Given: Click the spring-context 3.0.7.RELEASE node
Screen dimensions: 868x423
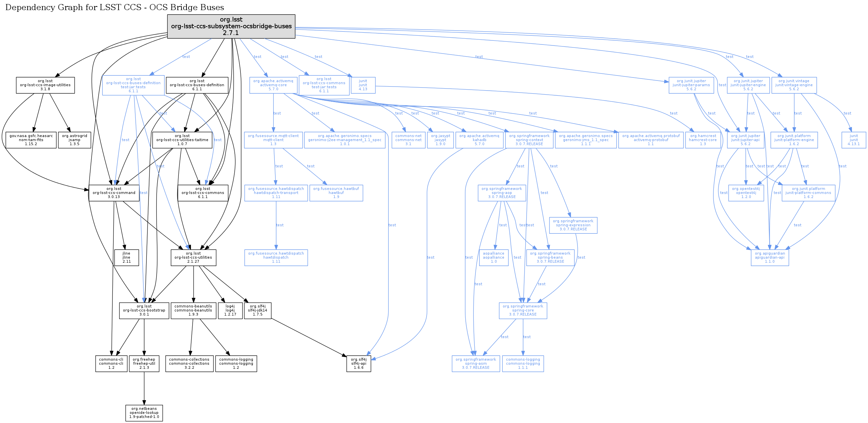Looking at the screenshot, I should (529, 140).
